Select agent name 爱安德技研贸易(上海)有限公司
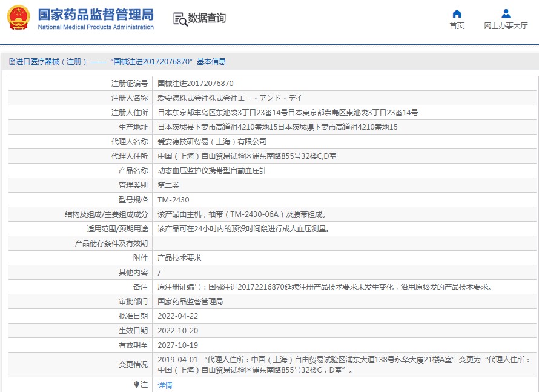This screenshot has width=539, height=392. point(212,142)
